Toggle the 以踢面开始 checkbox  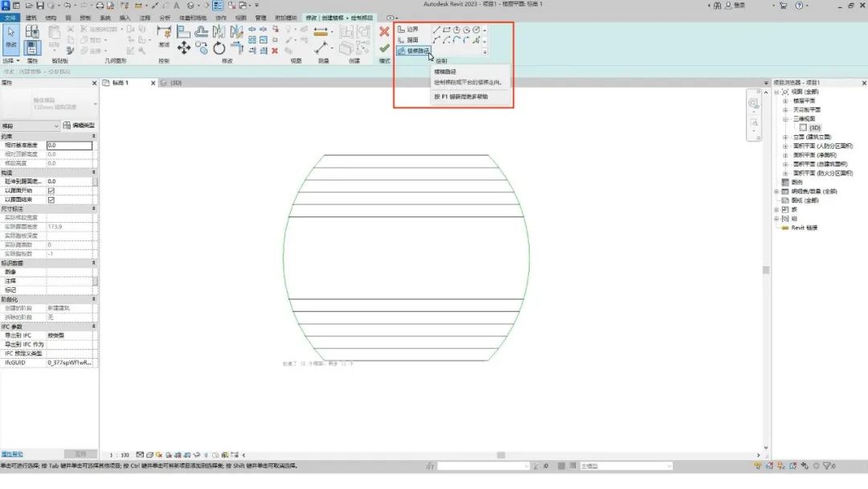[x=51, y=191]
